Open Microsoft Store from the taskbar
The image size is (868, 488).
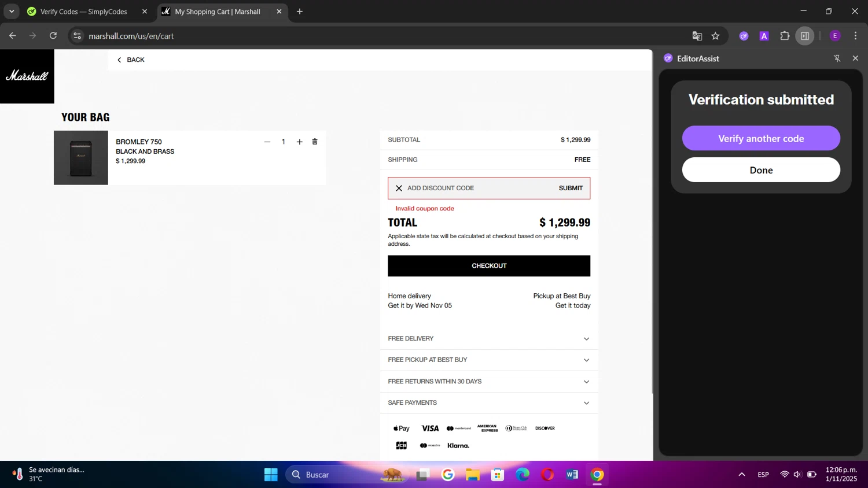click(x=498, y=475)
